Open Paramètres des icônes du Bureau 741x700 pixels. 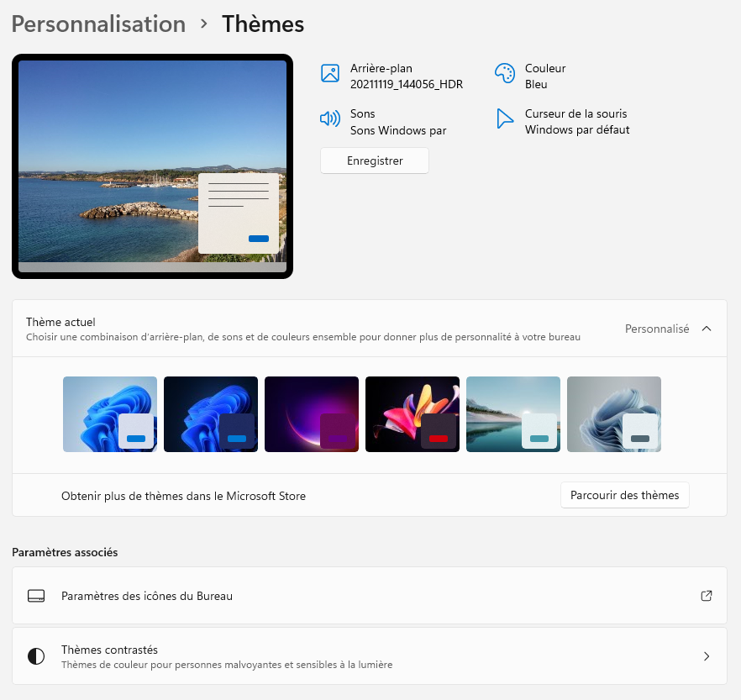coord(370,596)
